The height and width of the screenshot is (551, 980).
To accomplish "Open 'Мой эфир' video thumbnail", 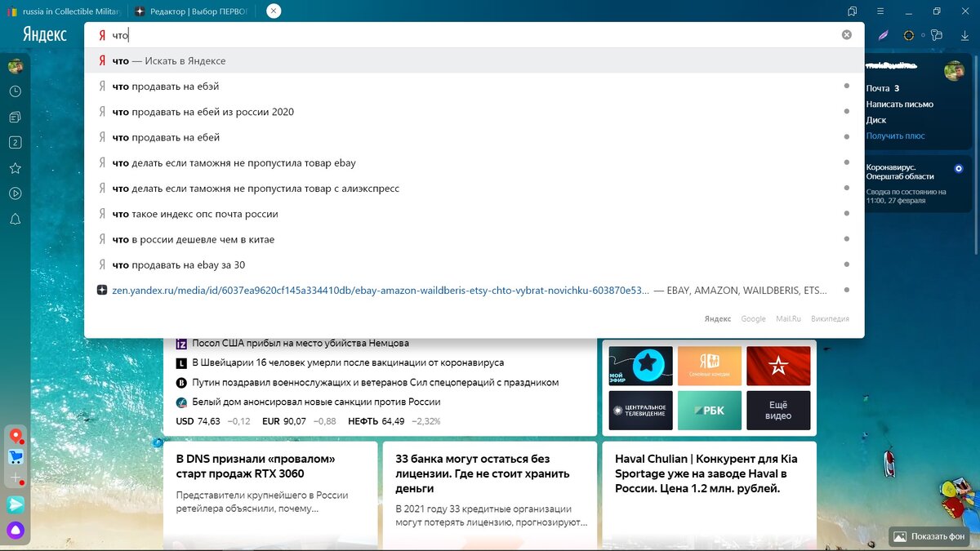I will pos(641,366).
